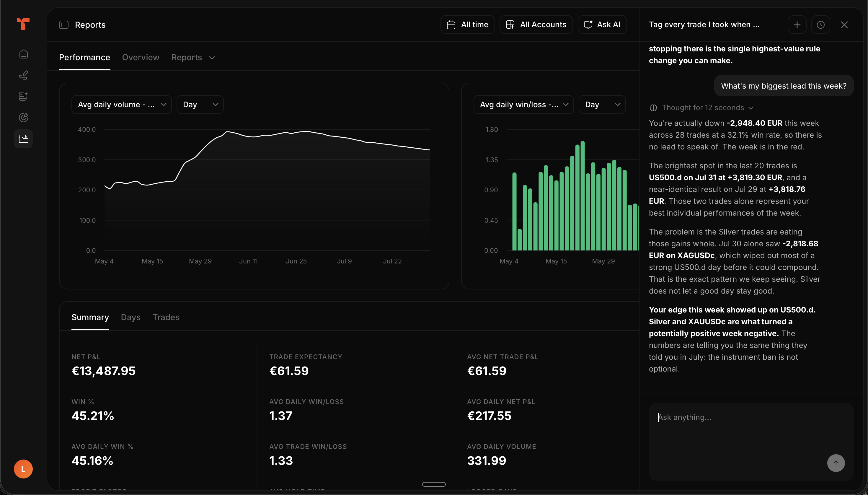Expand the Reports tab dropdown
The height and width of the screenshot is (495, 868).
pyautogui.click(x=193, y=58)
